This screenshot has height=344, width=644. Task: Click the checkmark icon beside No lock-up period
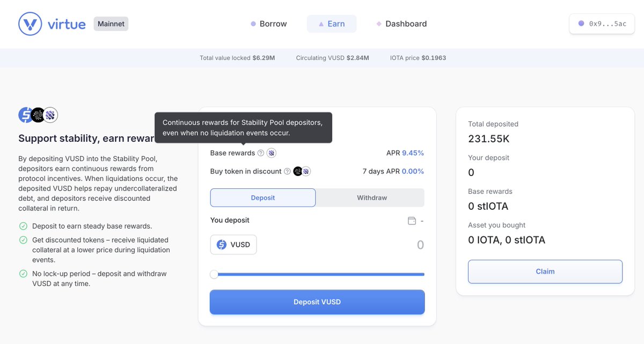point(23,274)
